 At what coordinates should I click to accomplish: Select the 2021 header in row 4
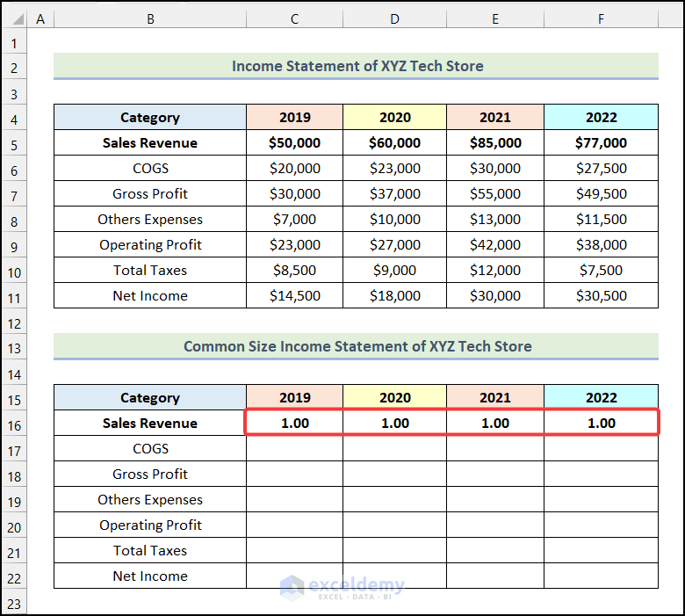point(495,117)
